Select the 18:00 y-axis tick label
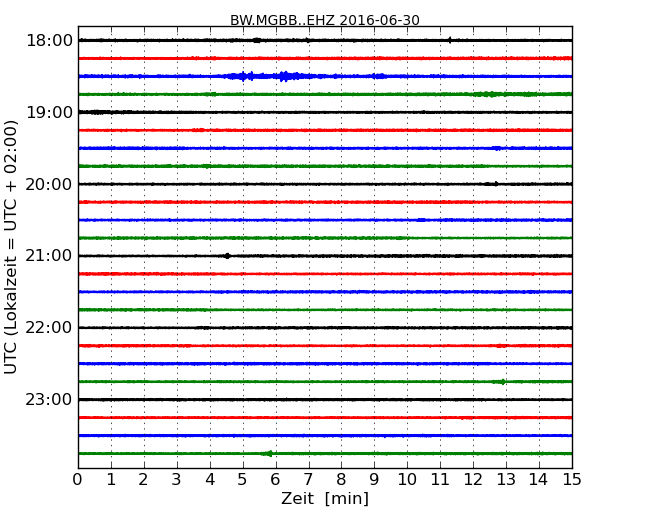Screen dimensions: 650x520 click(49, 41)
